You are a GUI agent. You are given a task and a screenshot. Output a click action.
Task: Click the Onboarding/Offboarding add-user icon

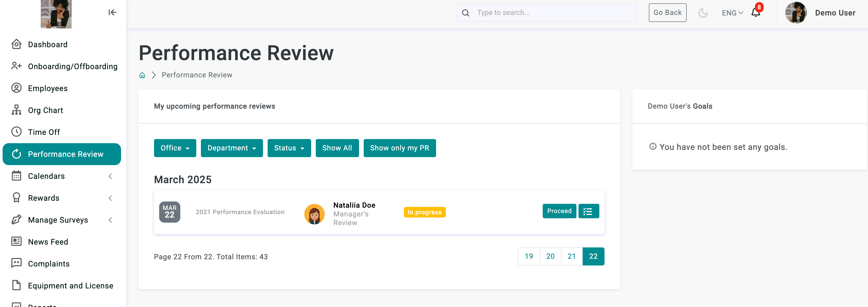[x=16, y=66]
